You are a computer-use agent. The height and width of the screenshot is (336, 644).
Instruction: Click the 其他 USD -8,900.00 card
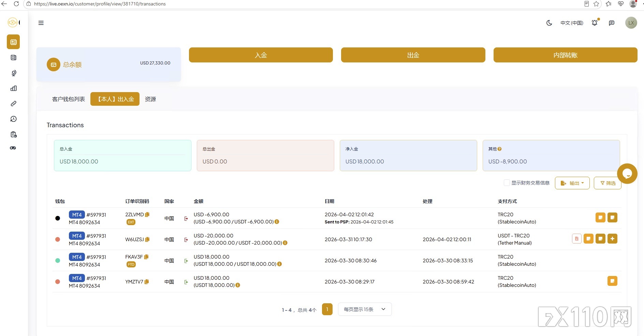551,156
